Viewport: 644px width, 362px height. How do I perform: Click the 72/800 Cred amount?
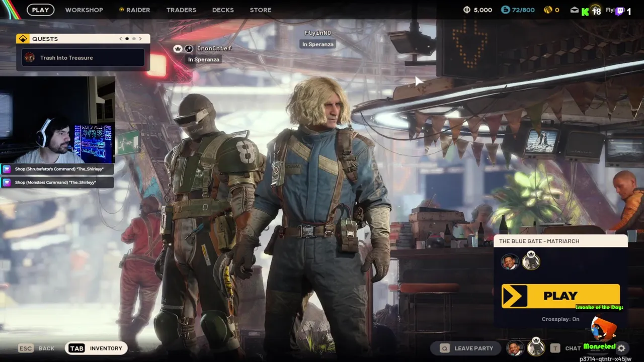click(x=523, y=10)
